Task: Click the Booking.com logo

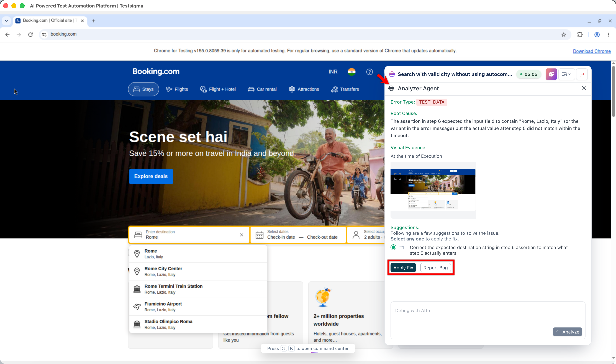Action: [156, 71]
